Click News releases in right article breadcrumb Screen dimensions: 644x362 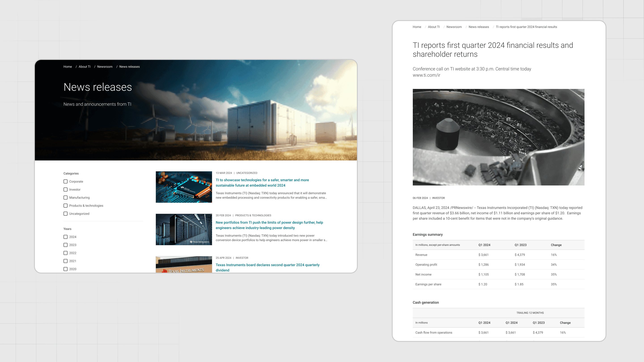click(479, 27)
